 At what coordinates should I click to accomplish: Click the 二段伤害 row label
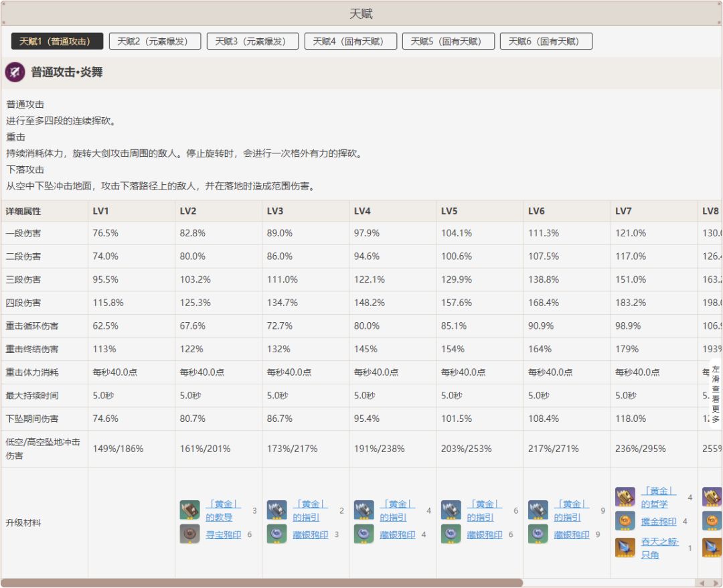[x=23, y=256]
